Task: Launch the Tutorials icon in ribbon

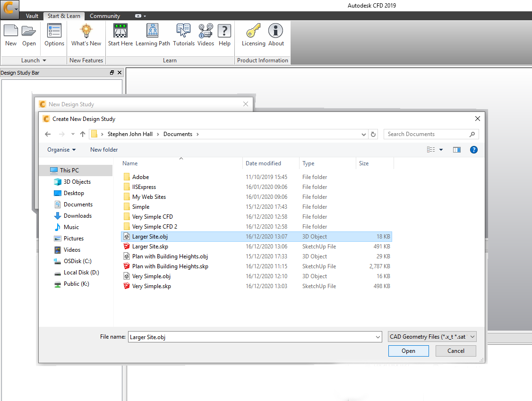Action: tap(184, 32)
